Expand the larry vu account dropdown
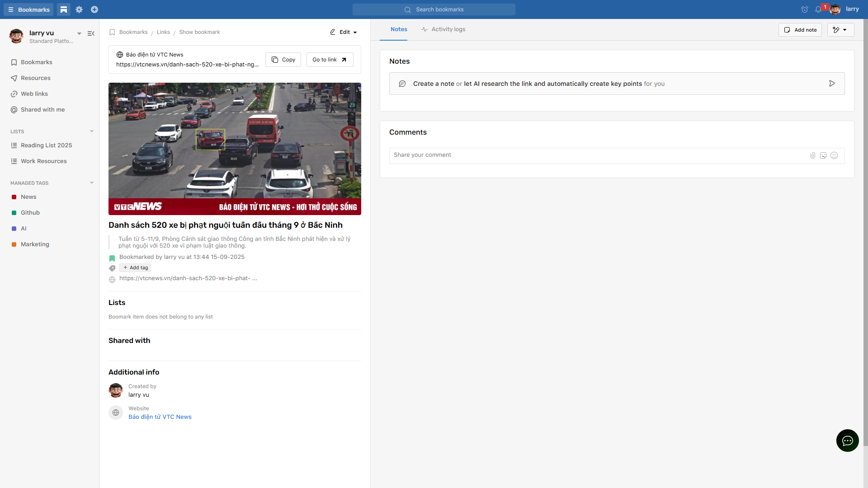This screenshot has width=868, height=488. [79, 33]
